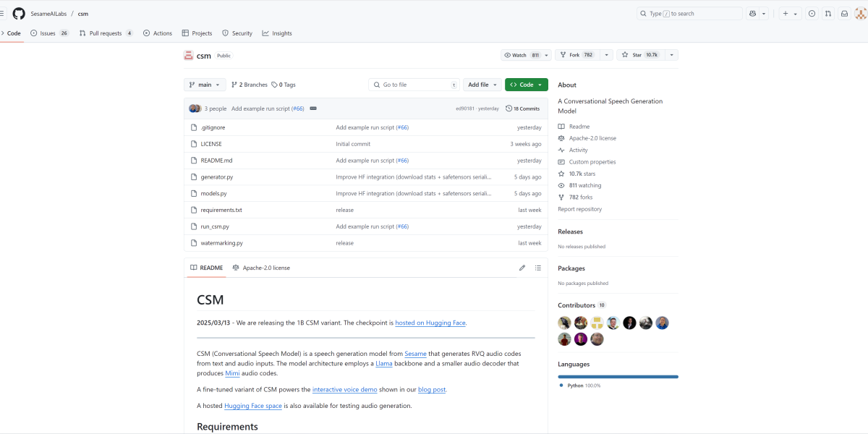Star the csm repository
868x434 pixels.
[641, 55]
